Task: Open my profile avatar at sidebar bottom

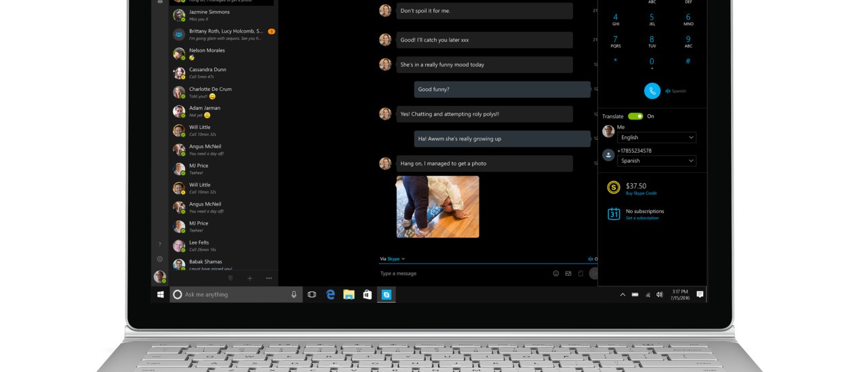Action: pos(160,276)
